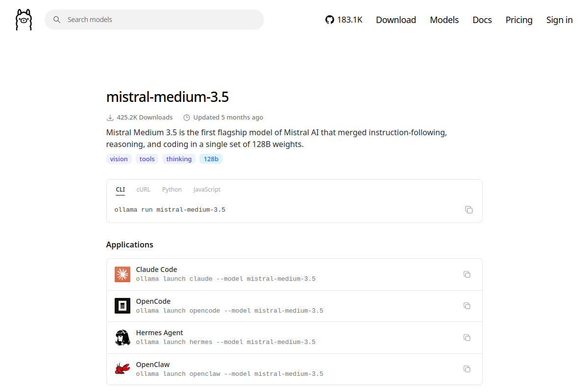Copy the ollama run command
This screenshot has width=588, height=392.
pyautogui.click(x=469, y=210)
